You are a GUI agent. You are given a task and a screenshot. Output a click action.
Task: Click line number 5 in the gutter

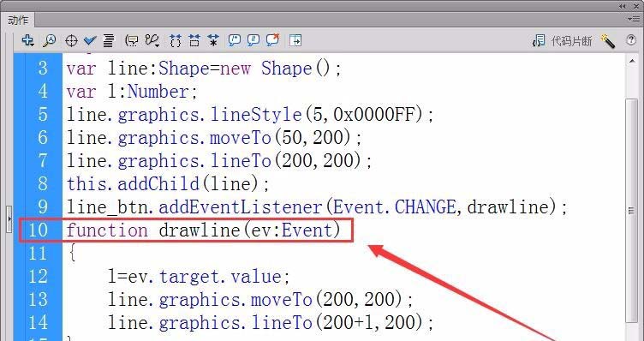coord(43,114)
